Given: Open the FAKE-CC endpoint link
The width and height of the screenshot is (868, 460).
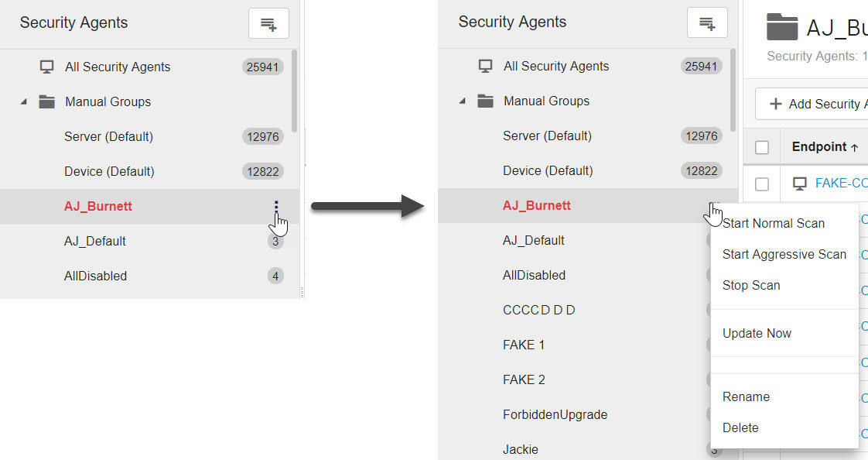Looking at the screenshot, I should 841,184.
